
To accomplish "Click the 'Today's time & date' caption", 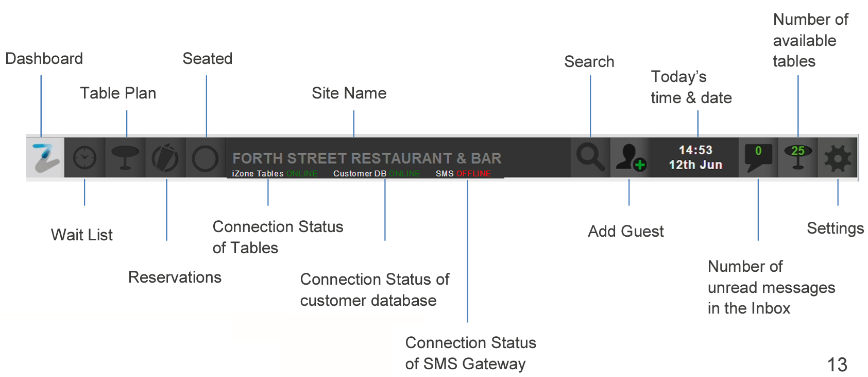I will coord(691,87).
